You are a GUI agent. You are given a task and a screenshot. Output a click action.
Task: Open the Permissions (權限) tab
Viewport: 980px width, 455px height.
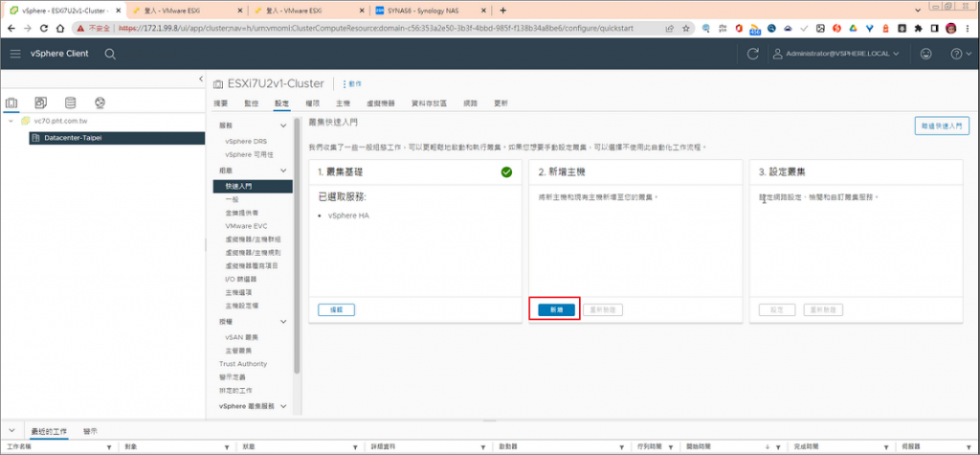click(313, 103)
